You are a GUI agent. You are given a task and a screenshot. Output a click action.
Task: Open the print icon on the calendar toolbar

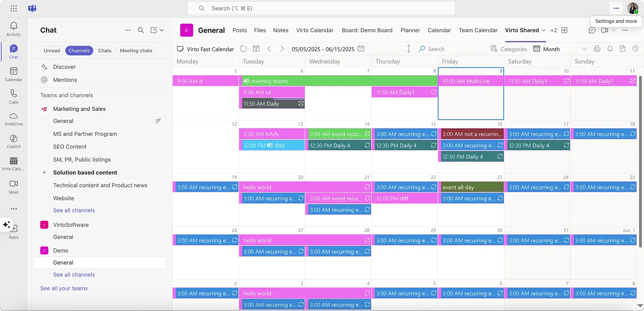[597, 49]
